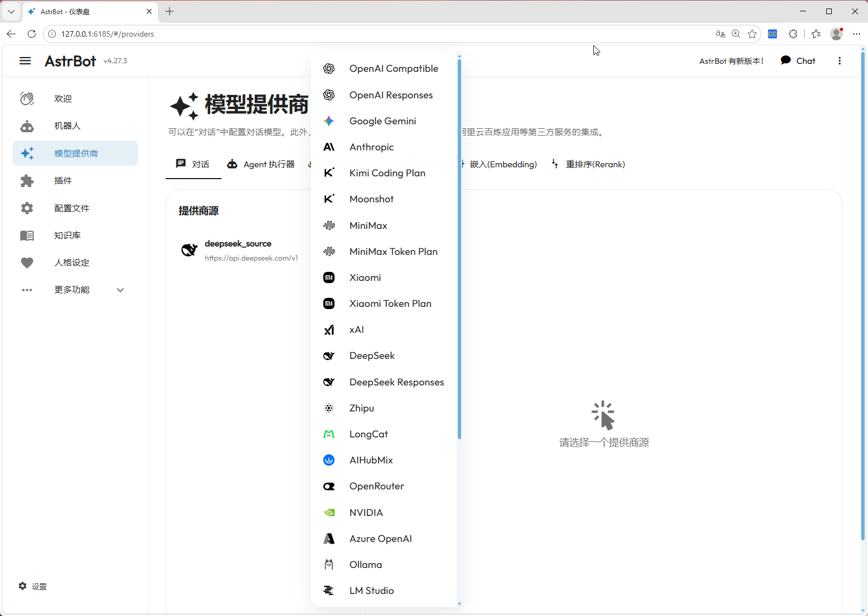Click the puzzle icon for 插件

(27, 181)
